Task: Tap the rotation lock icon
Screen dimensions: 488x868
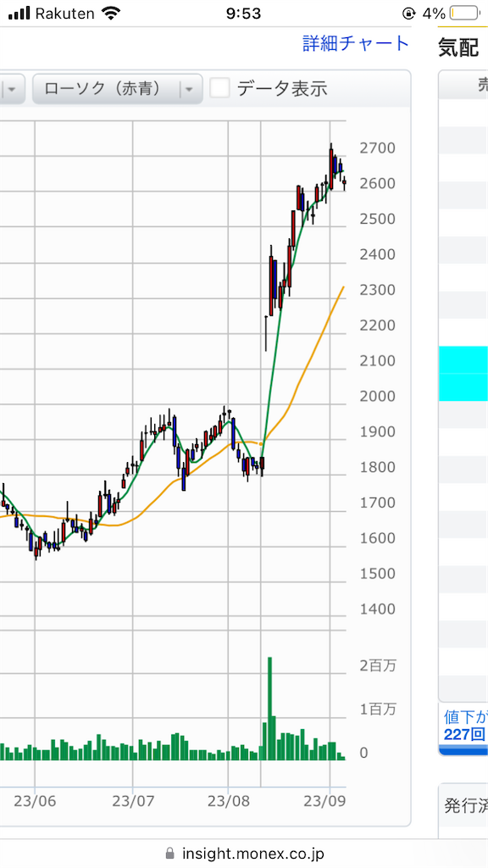Action: pyautogui.click(x=409, y=14)
